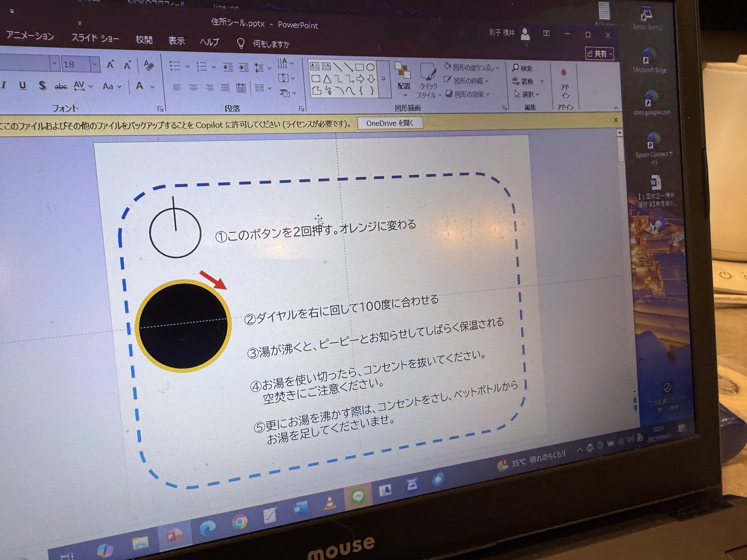The width and height of the screenshot is (747, 560).
Task: Close the yellow notification bar
Action: [x=615, y=120]
